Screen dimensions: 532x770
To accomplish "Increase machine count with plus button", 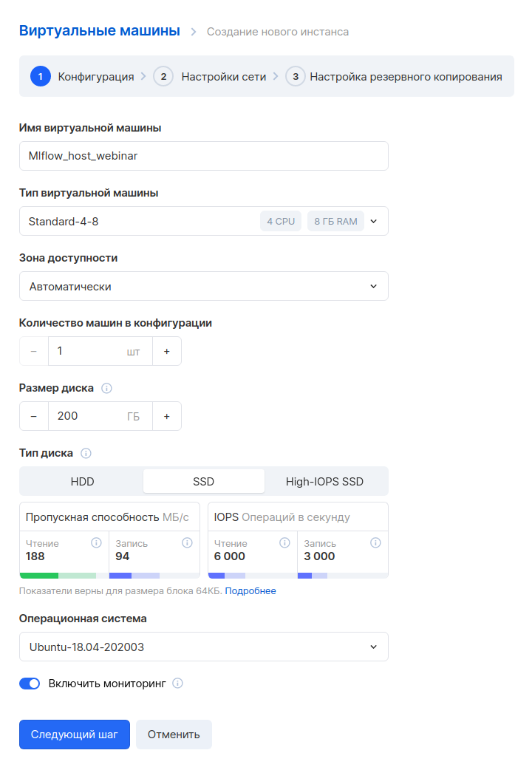I will 167,352.
